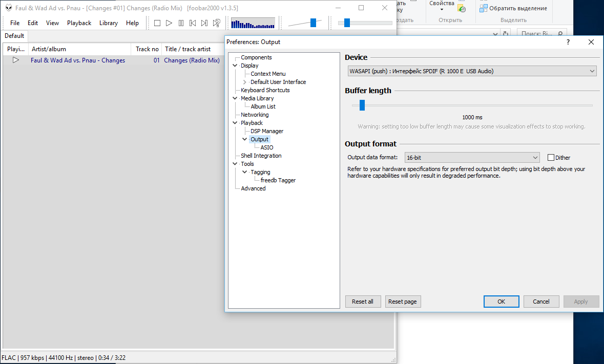Select Components in the preferences tree
The width and height of the screenshot is (604, 364).
pyautogui.click(x=256, y=57)
